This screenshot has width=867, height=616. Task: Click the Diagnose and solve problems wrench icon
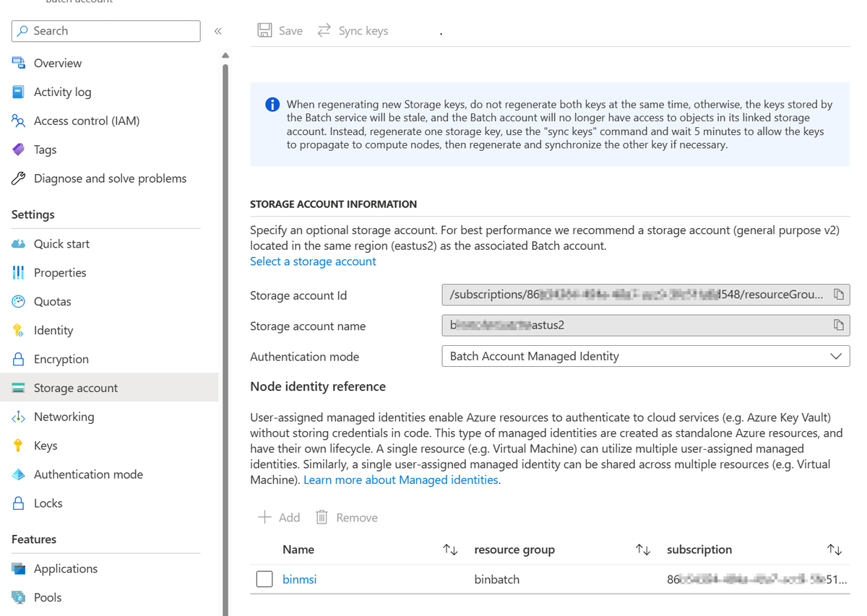(19, 178)
